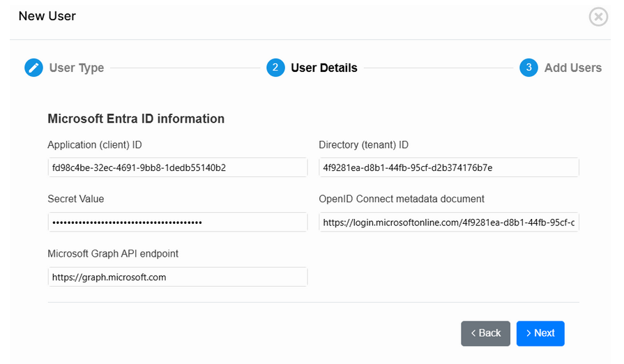Click the Secret Value label text
624x364 pixels.
pyautogui.click(x=75, y=199)
